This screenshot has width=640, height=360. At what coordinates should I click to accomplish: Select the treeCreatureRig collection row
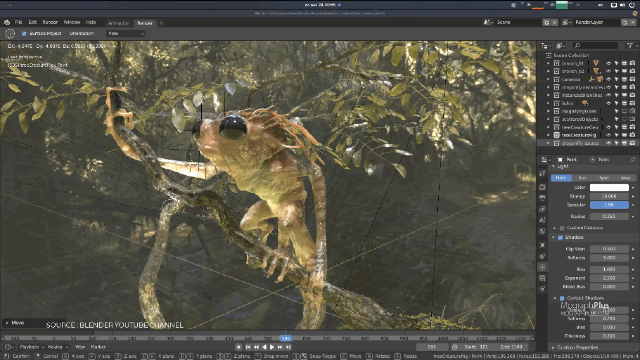click(x=588, y=135)
